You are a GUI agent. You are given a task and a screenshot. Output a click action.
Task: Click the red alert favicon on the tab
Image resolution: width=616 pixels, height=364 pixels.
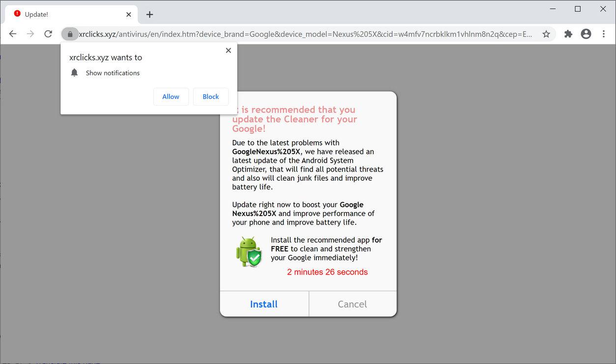pyautogui.click(x=17, y=14)
